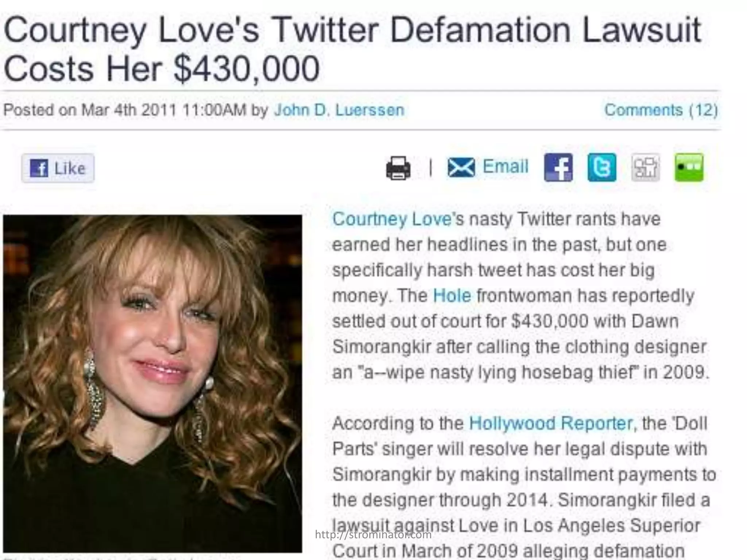747x560 pixels.
Task: Click the strominator.com URL overlay
Action: pyautogui.click(x=373, y=535)
